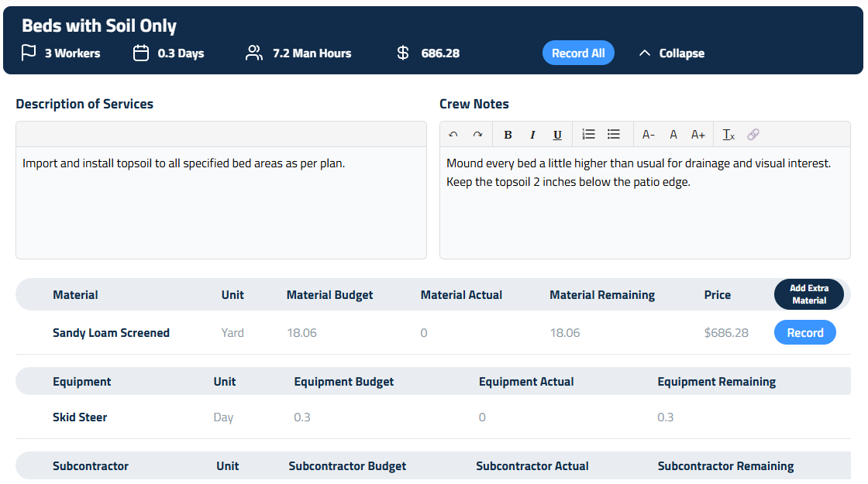Record the Sandy Loam Screened material
This screenshot has width=868, height=484.
pos(805,332)
